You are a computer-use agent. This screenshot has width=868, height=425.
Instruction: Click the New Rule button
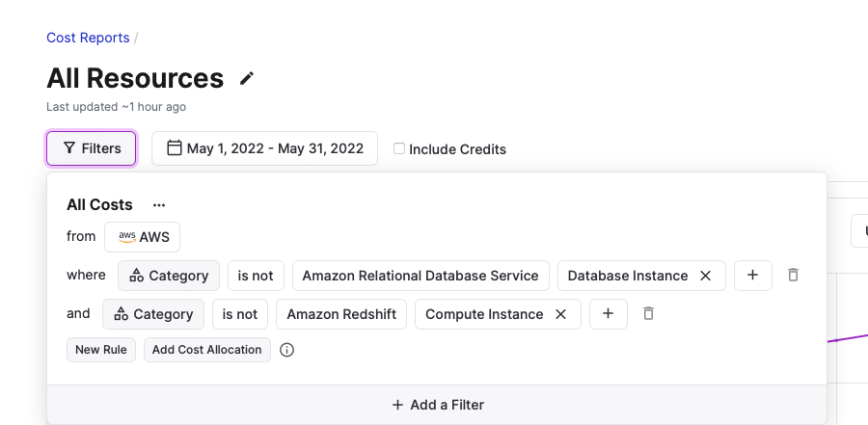click(x=101, y=350)
